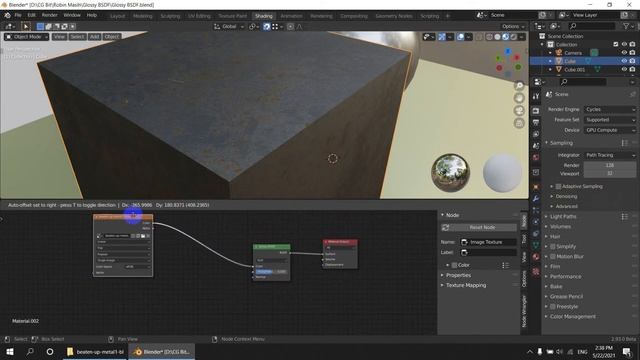
Task: Switch to material preview shading icon
Action: [x=505, y=37]
